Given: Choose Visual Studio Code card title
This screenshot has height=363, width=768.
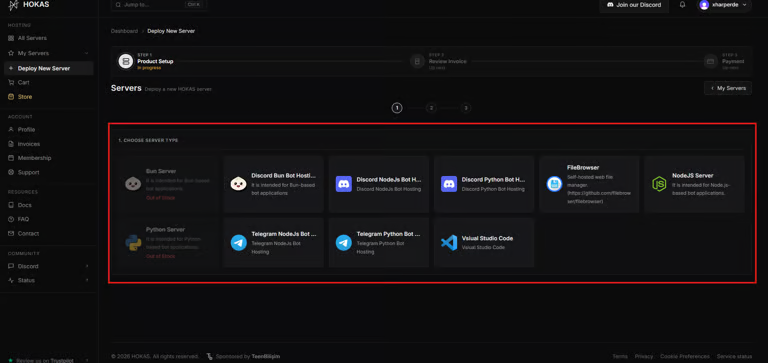Looking at the screenshot, I should click(x=487, y=239).
